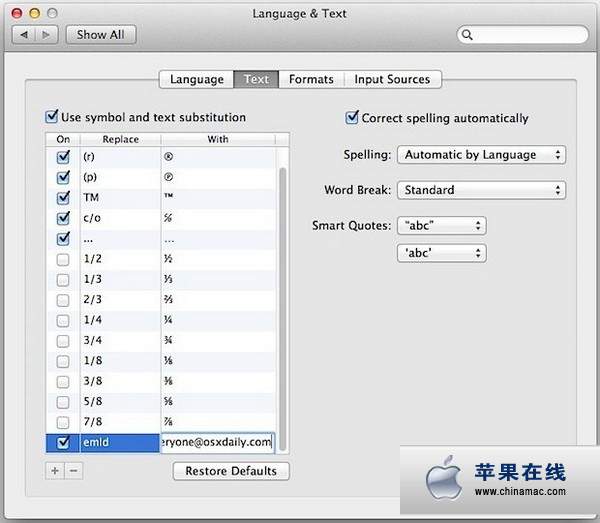This screenshot has width=600, height=523.
Task: Add a new substitution with plus button
Action: (55, 471)
